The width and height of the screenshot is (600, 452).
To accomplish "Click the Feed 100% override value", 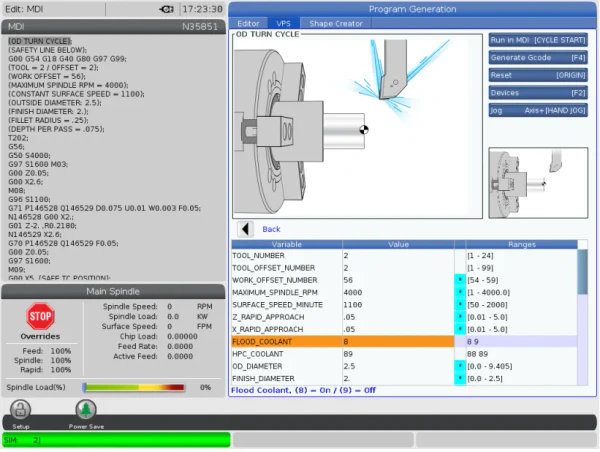I will [60, 351].
